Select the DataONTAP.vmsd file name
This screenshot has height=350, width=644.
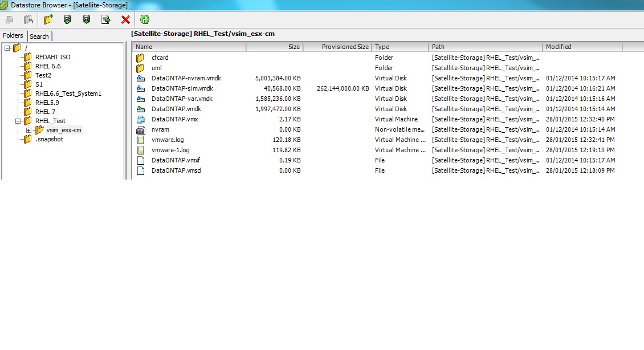tap(176, 170)
